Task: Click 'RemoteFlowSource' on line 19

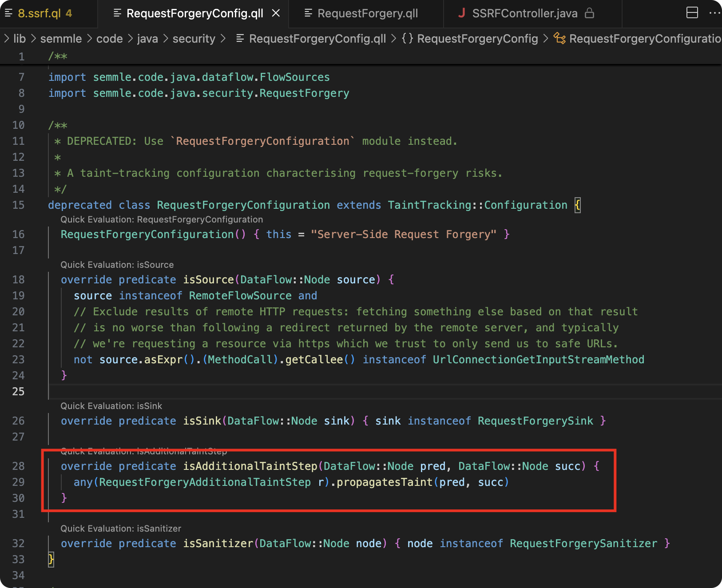Action: click(240, 295)
